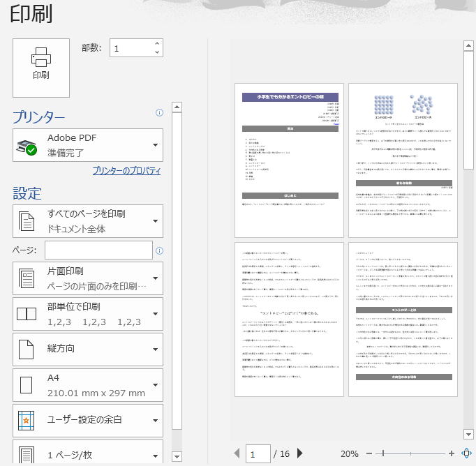This screenshot has width=476, height=466.
Task: Click the zoom out minus icon
Action: 369,453
